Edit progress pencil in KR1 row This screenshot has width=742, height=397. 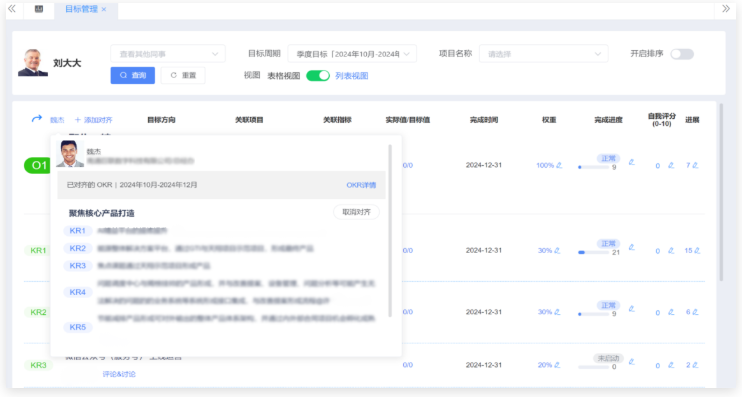pyautogui.click(x=631, y=247)
